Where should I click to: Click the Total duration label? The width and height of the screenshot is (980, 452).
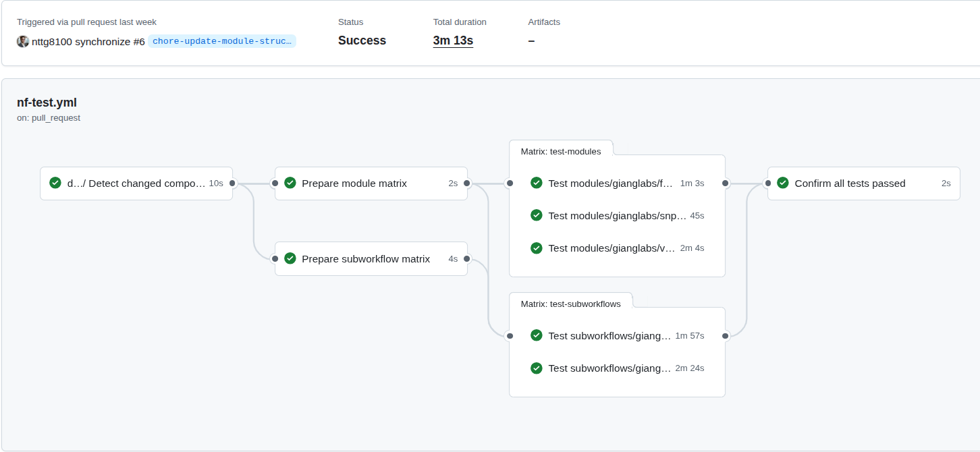click(x=460, y=22)
